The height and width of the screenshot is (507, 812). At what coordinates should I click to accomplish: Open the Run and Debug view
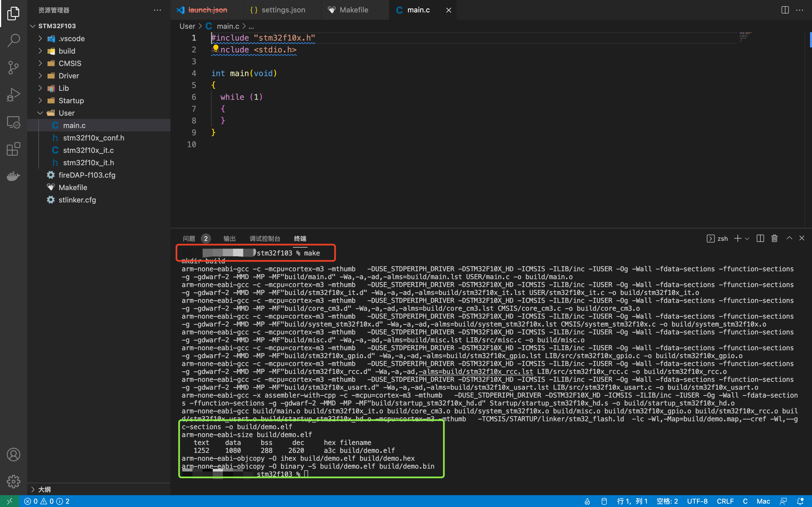[14, 94]
